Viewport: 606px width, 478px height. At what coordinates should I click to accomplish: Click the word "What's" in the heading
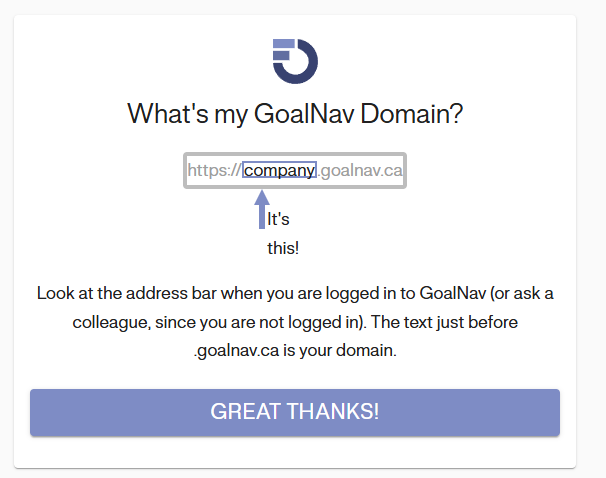pos(162,114)
